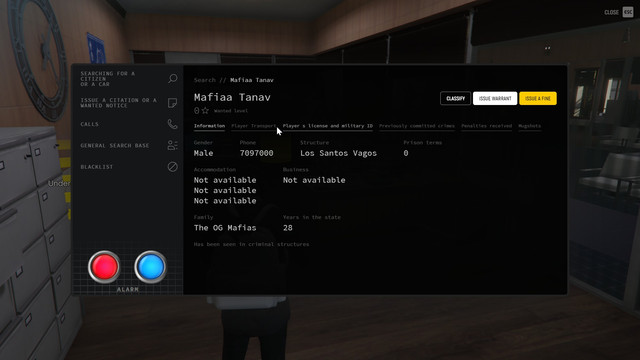
Task: Hit the red alarm button
Action: tap(104, 267)
